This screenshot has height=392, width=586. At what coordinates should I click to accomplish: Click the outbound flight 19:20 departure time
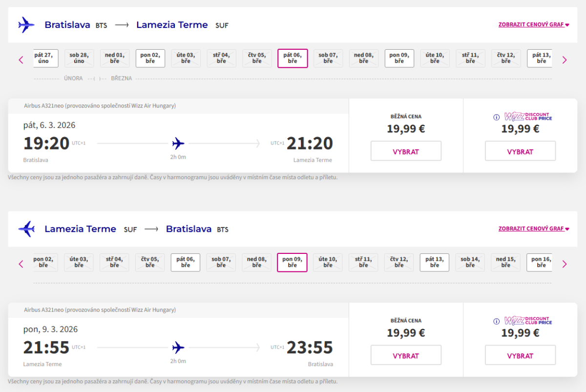(46, 144)
